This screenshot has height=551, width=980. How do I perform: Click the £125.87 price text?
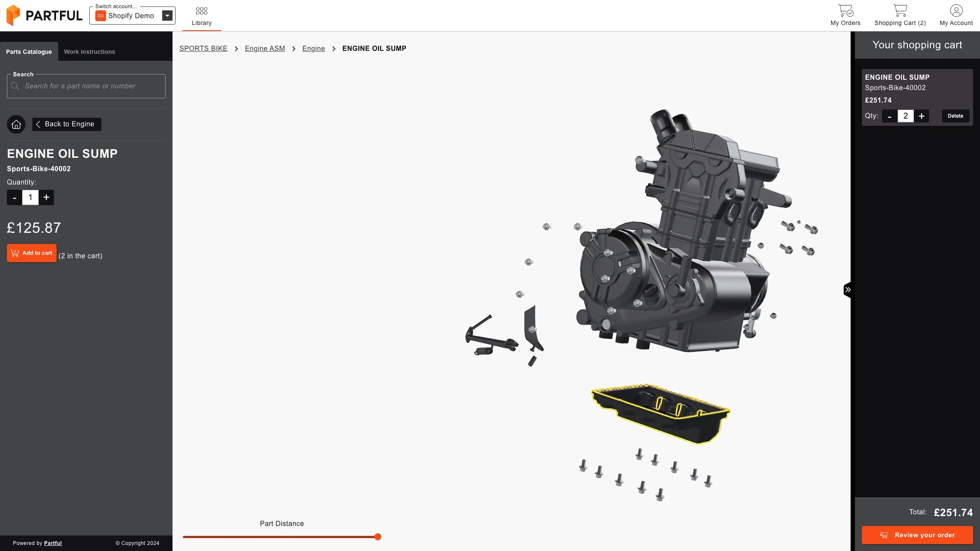[34, 228]
